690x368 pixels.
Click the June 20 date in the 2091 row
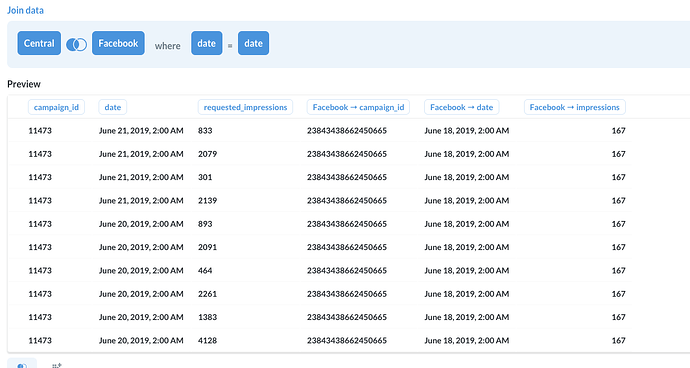[141, 247]
